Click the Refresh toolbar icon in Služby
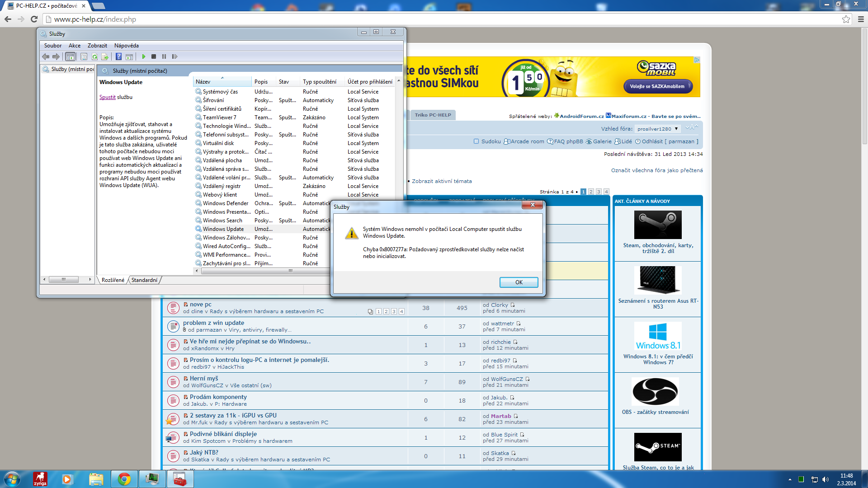Screen dimensions: 868x488 [x=94, y=56]
